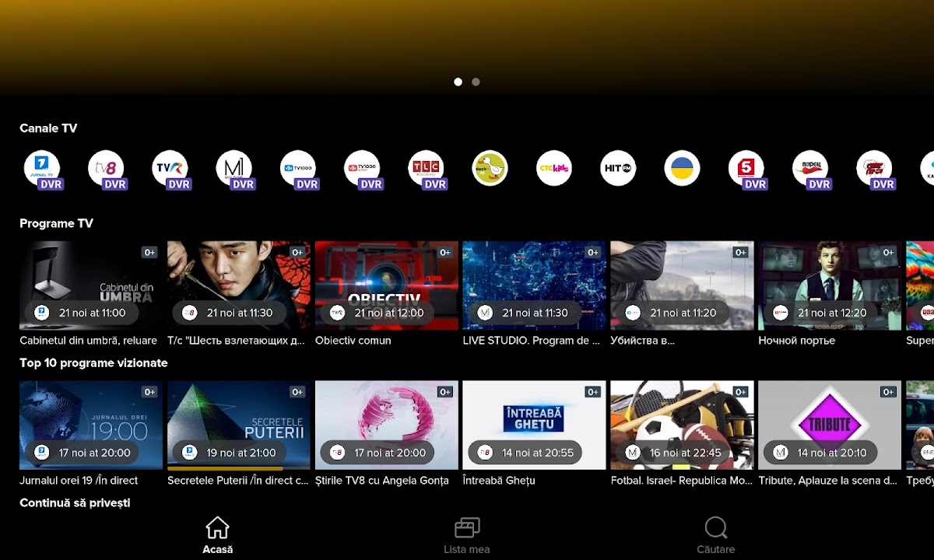Viewport: 934px width, 560px height.
Task: Open the Secretele Puterii thumbnail
Action: [x=238, y=425]
